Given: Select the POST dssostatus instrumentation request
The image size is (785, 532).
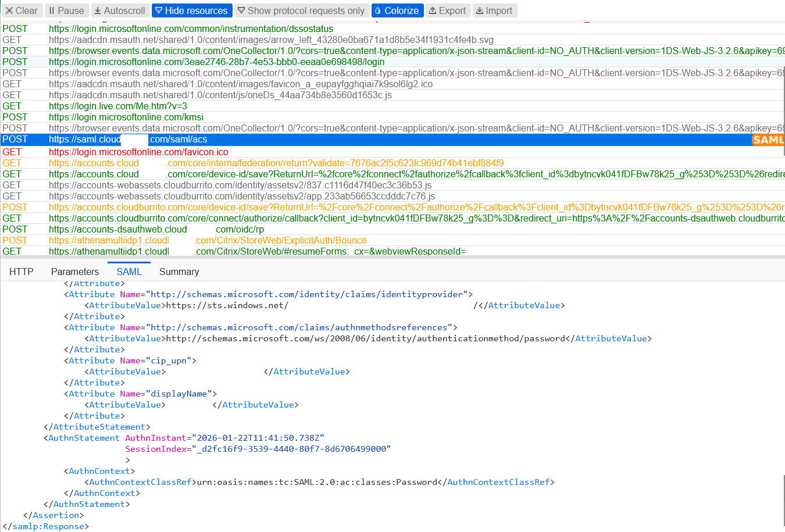Looking at the screenshot, I should coord(191,28).
